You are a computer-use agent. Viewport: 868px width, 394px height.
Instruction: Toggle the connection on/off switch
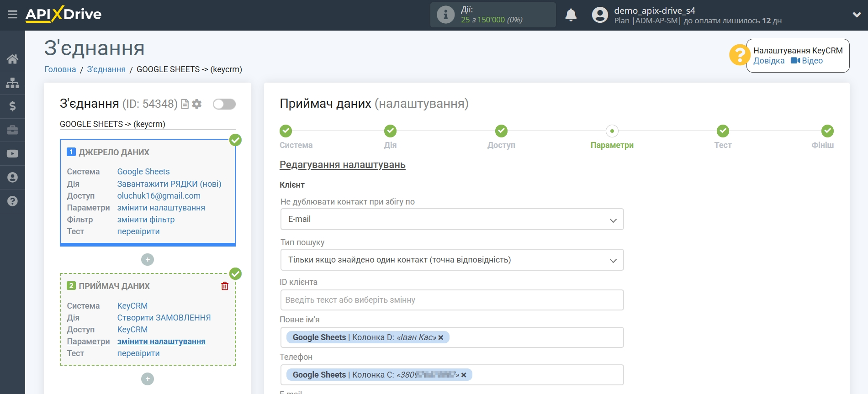tap(224, 104)
